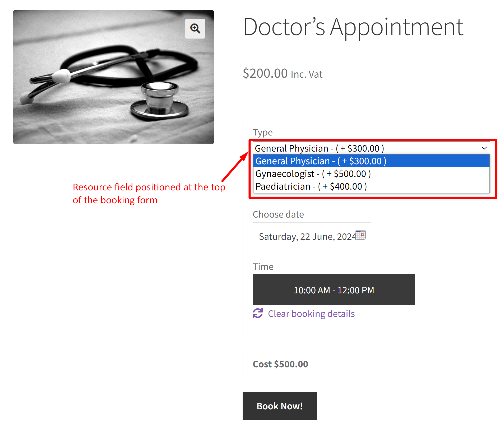Click the magnifier zoom icon on the product image
Image resolution: width=504 pixels, height=427 pixels.
pyautogui.click(x=195, y=29)
